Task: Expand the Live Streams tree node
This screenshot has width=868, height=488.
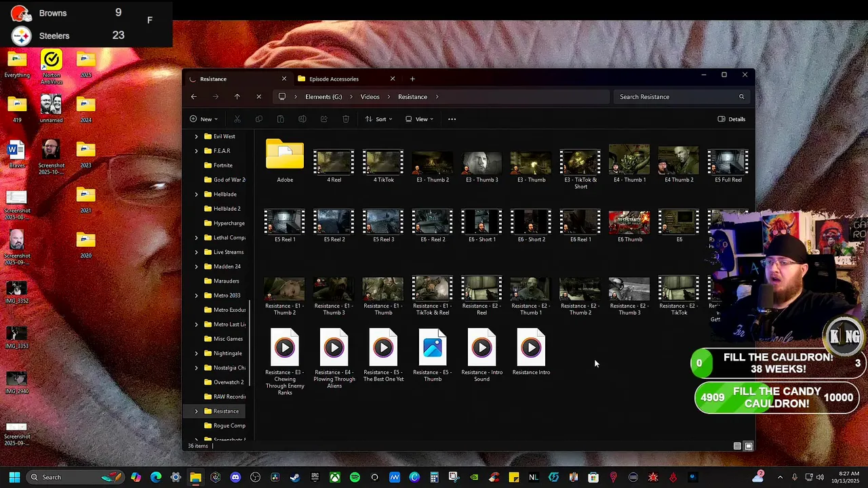Action: (197, 252)
